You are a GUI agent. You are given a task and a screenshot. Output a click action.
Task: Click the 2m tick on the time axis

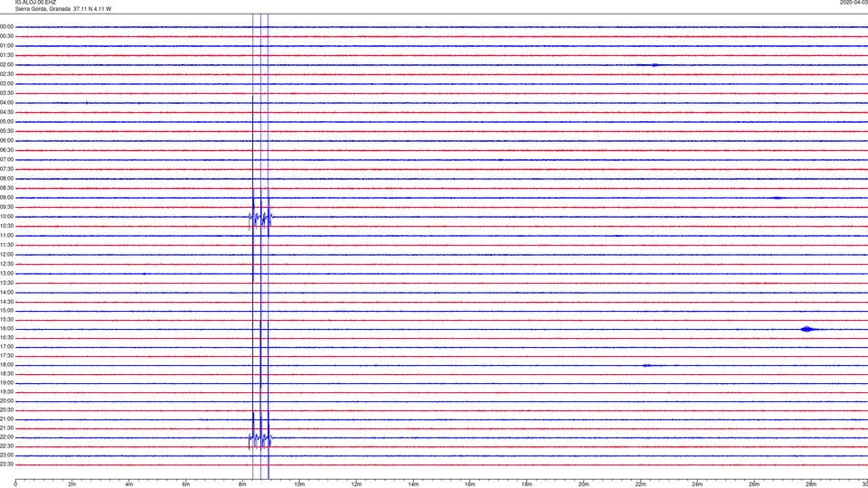72,484
